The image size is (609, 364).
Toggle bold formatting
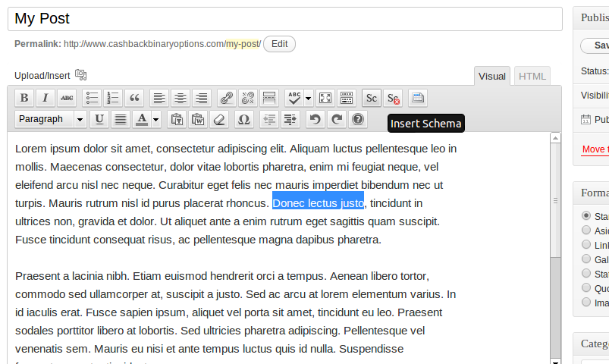[x=24, y=98]
